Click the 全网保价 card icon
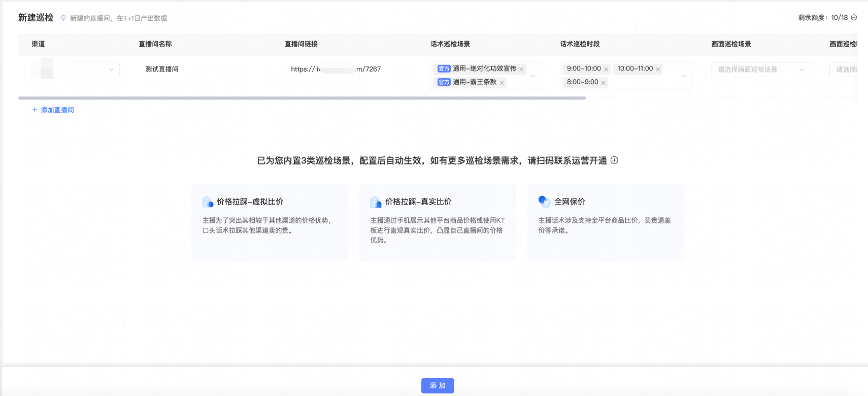Image resolution: width=868 pixels, height=396 pixels. point(544,202)
